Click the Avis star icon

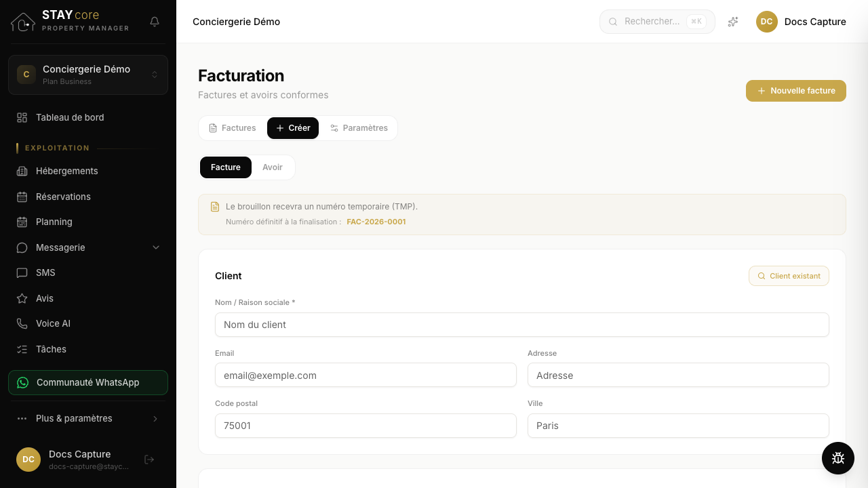pos(22,298)
